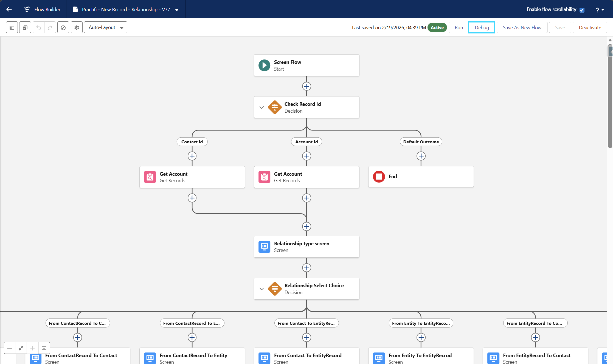The width and height of the screenshot is (613, 364).
Task: Add element below Relationship type screen
Action: [x=306, y=268]
